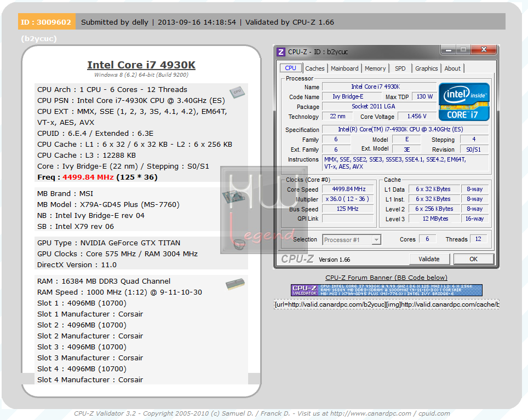Viewport: 528px width, 420px height.
Task: Click the BB code URL text field
Action: [x=387, y=304]
